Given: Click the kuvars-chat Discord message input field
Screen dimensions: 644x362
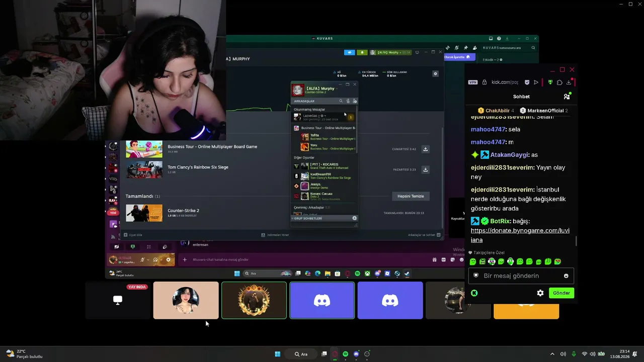Looking at the screenshot, I should tap(304, 260).
